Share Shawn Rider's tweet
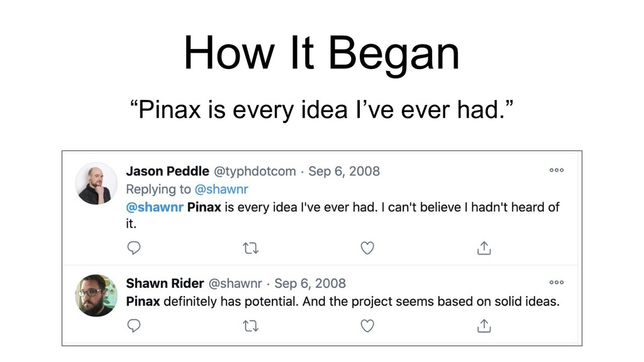Screen dimensions: 644x362 coord(484,326)
